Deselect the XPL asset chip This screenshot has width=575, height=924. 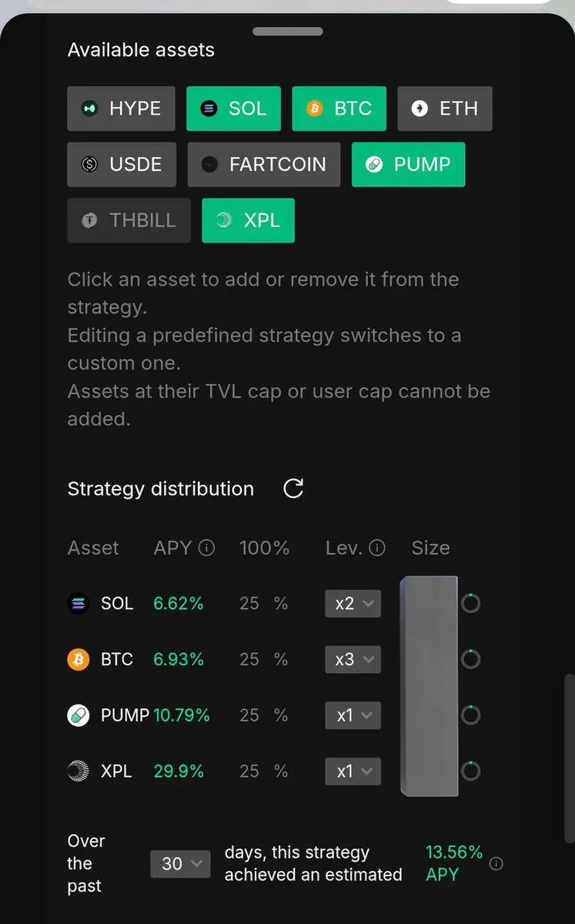(x=248, y=220)
